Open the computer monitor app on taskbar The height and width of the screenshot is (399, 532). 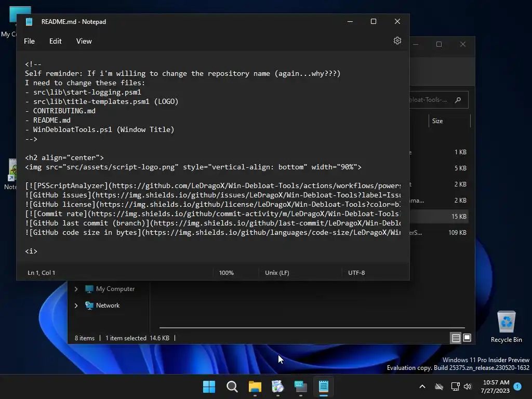tap(301, 387)
